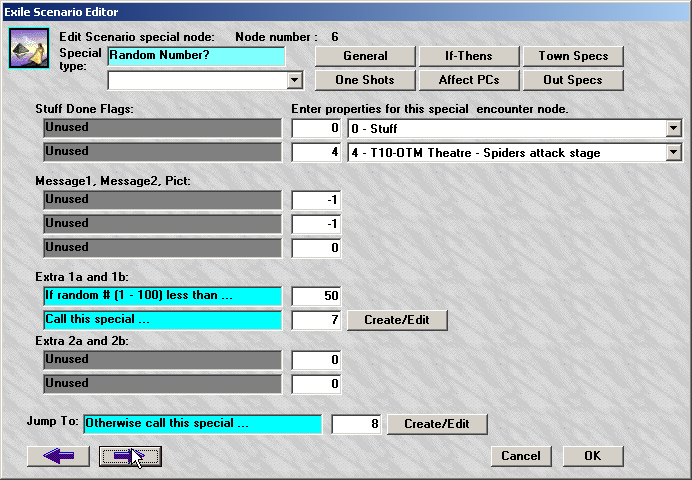Screen dimensions: 692x480
Task: Expand the '0 - Stuff' dropdown
Action: (x=673, y=128)
